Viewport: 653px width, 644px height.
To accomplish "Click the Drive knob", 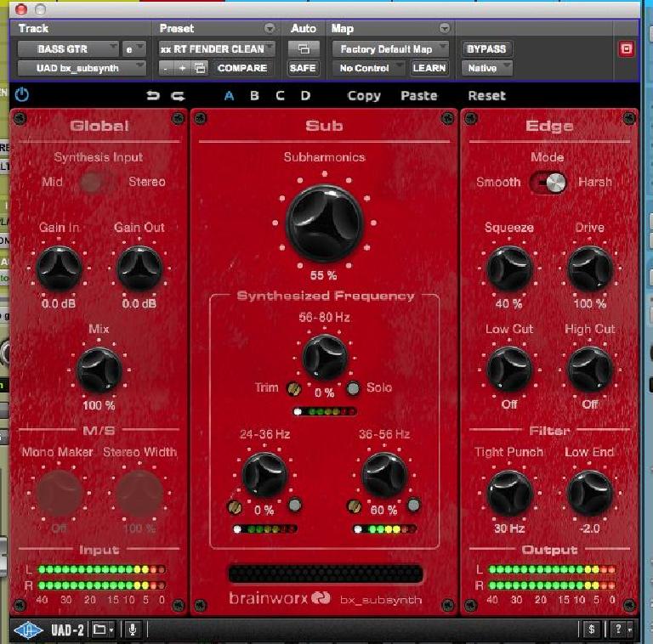I will click(590, 268).
